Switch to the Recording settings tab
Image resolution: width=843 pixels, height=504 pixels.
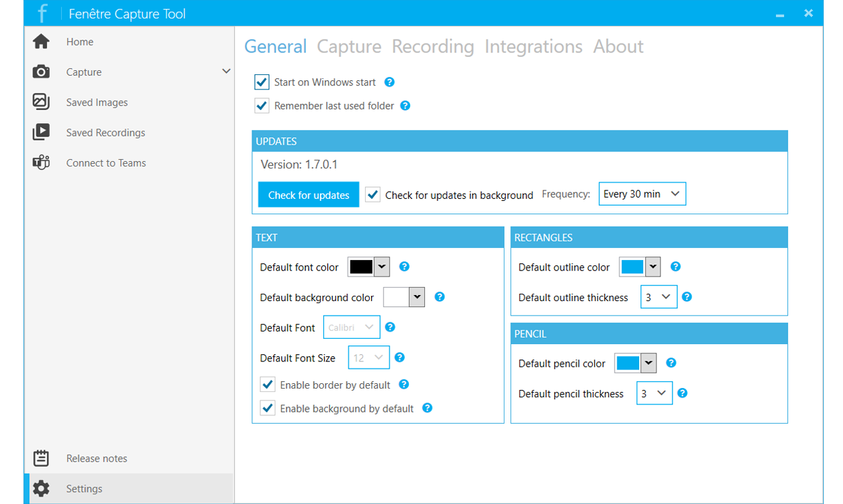432,46
